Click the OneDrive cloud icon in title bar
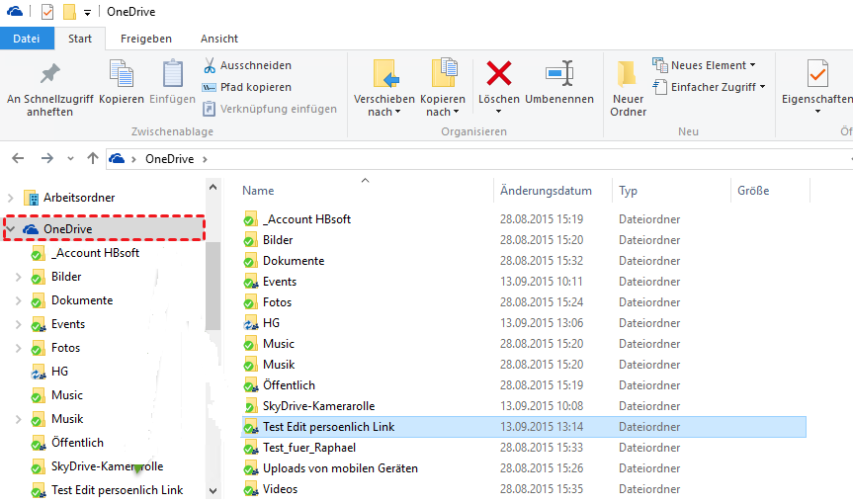 click(x=15, y=12)
